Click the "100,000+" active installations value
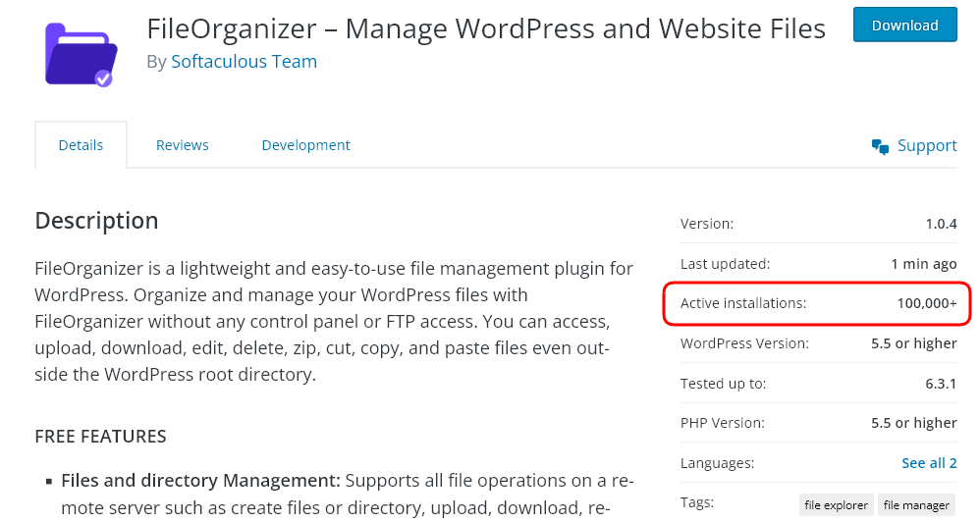The width and height of the screenshot is (980, 523). click(926, 303)
